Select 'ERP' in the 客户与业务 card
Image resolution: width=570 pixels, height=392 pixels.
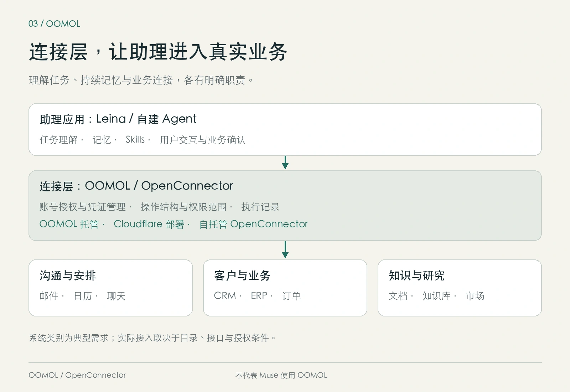pos(259,295)
